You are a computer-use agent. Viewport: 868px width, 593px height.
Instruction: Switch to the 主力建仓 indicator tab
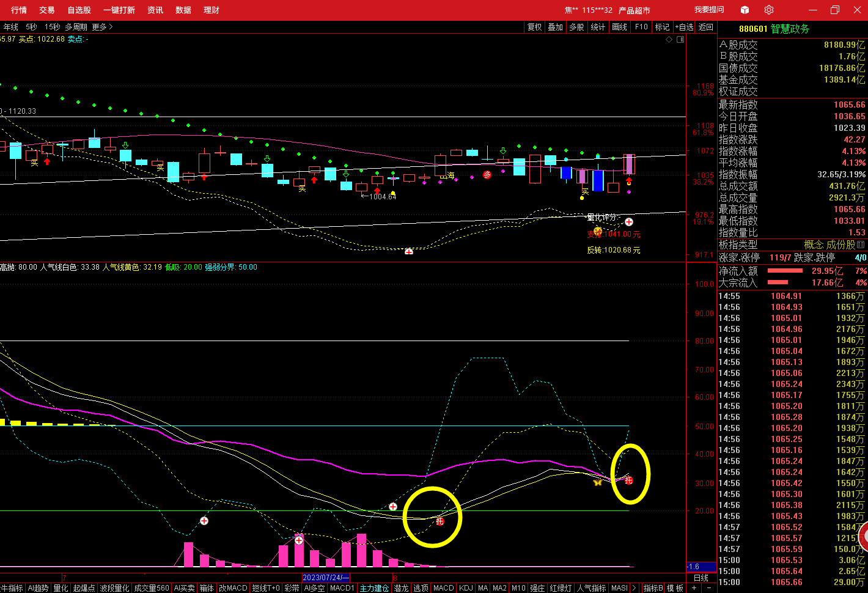point(374,588)
